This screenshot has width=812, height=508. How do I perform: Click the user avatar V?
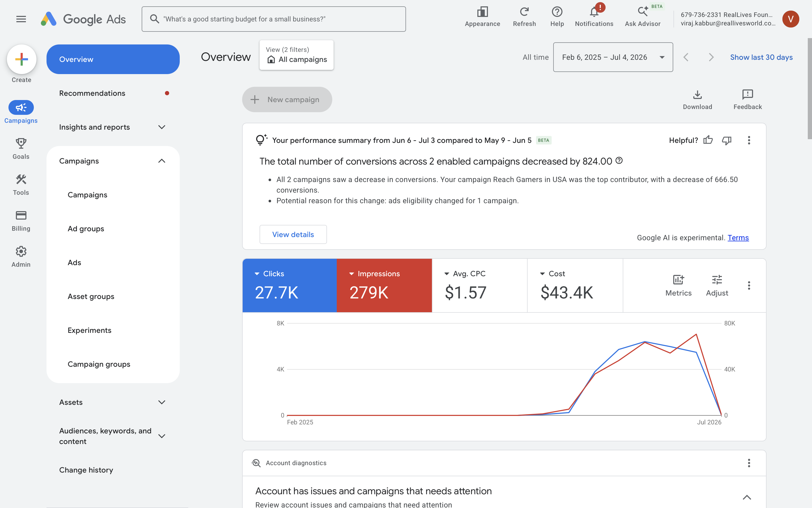pos(791,19)
